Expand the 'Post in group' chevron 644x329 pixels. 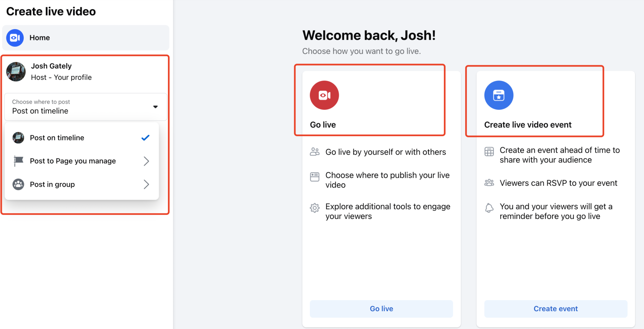point(146,184)
